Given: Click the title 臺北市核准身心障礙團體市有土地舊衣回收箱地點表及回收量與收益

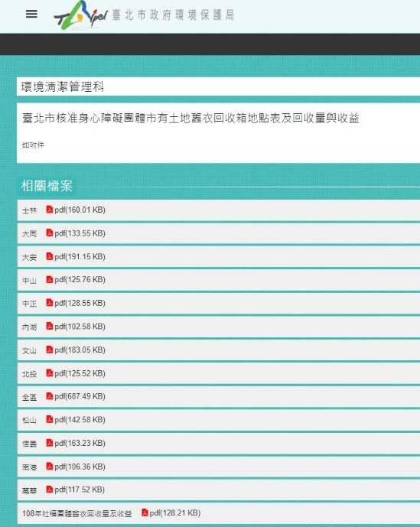Looking at the screenshot, I should point(190,118).
